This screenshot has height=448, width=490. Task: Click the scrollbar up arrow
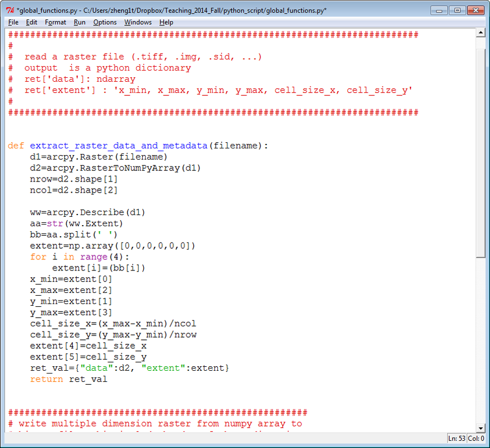(480, 32)
